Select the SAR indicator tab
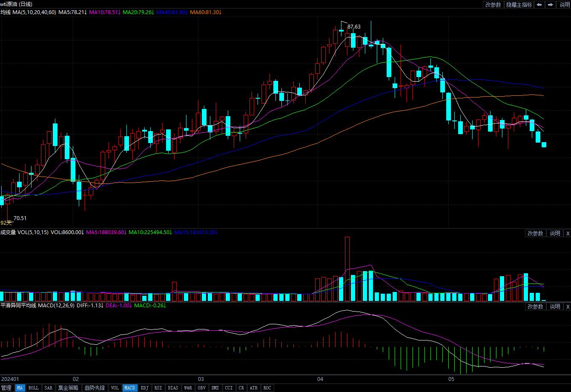This screenshot has width=571, height=392. [x=49, y=388]
